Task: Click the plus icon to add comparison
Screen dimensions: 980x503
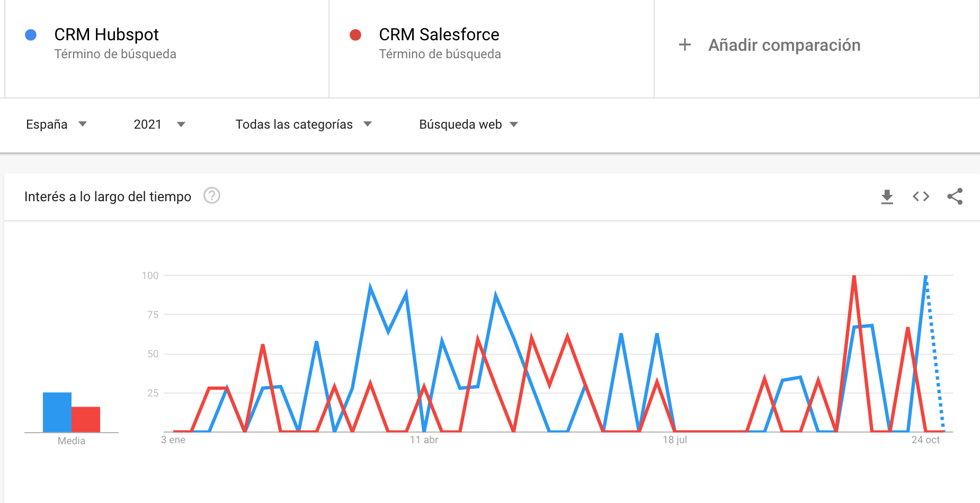Action: [x=684, y=44]
